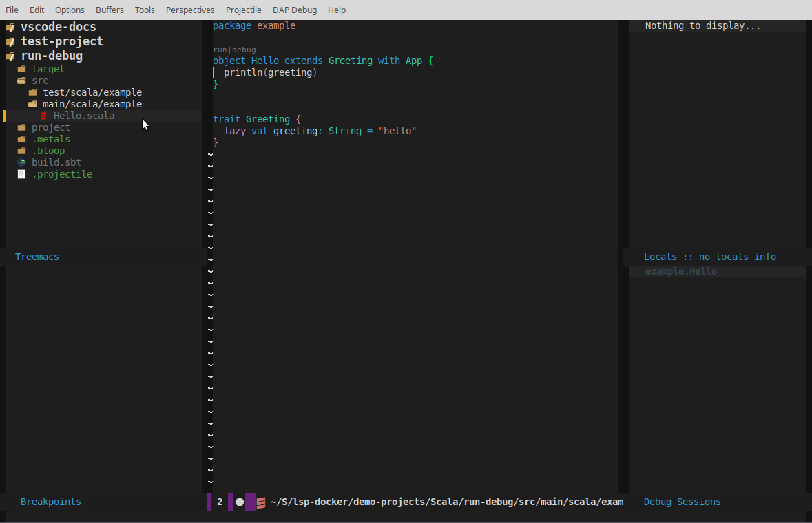Click the breakpoint dot icon in the mode line
Screen dimensions: 812x523
[x=239, y=502]
